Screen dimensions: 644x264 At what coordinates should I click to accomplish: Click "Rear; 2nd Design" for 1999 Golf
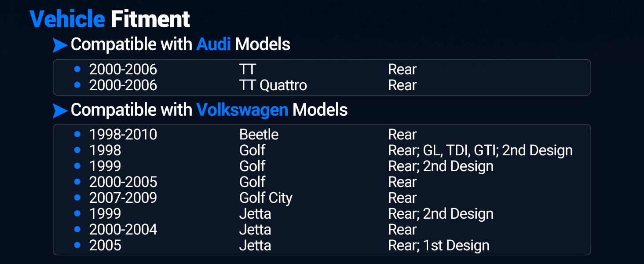pyautogui.click(x=441, y=166)
